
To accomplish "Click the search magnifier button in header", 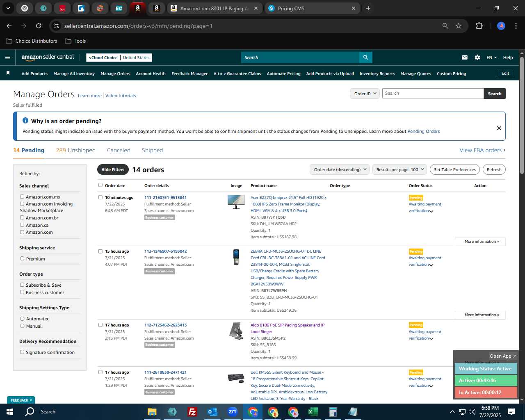I will (x=365, y=57).
